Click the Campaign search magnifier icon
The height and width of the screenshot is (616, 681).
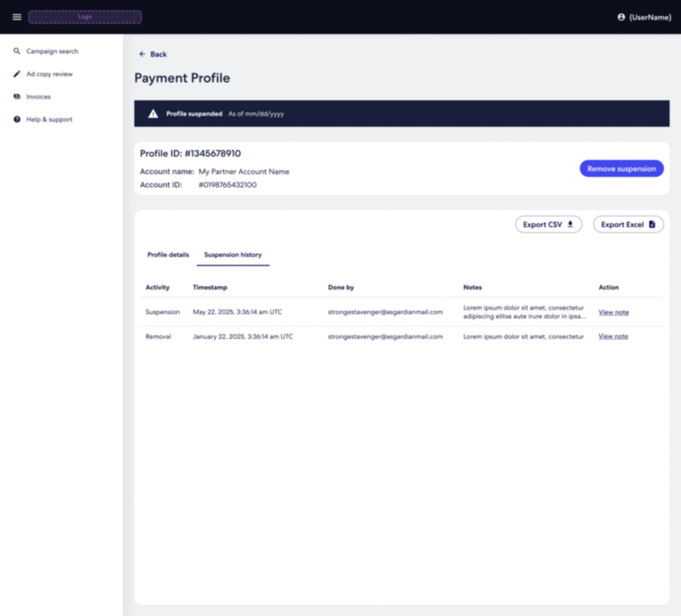coord(17,51)
